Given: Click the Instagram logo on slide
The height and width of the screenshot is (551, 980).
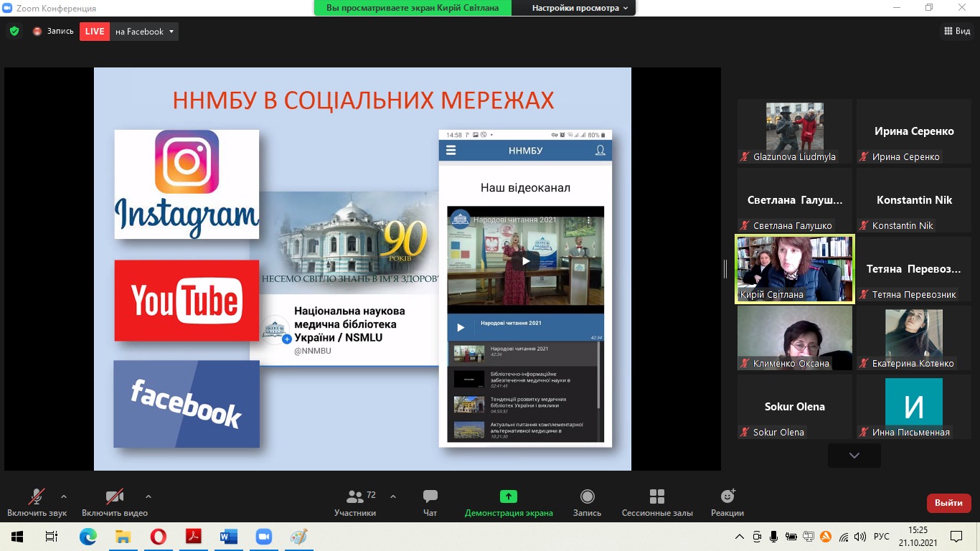Looking at the screenshot, I should [x=187, y=184].
